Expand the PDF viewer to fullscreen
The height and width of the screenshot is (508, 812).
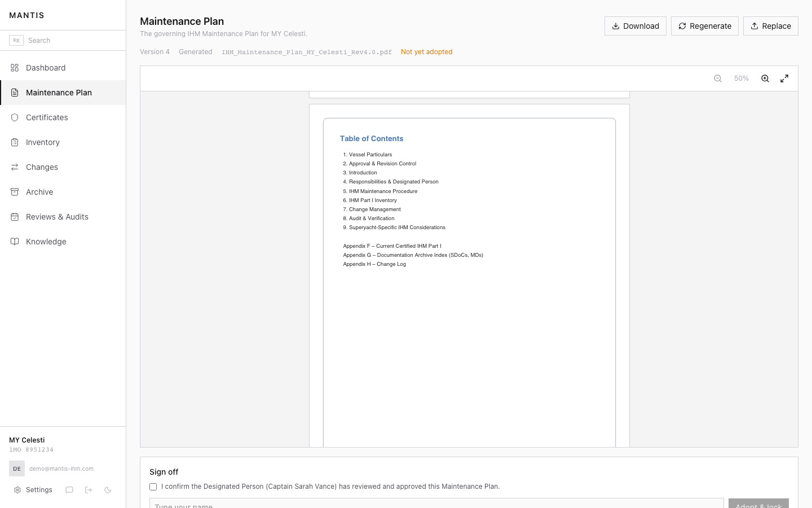click(784, 78)
